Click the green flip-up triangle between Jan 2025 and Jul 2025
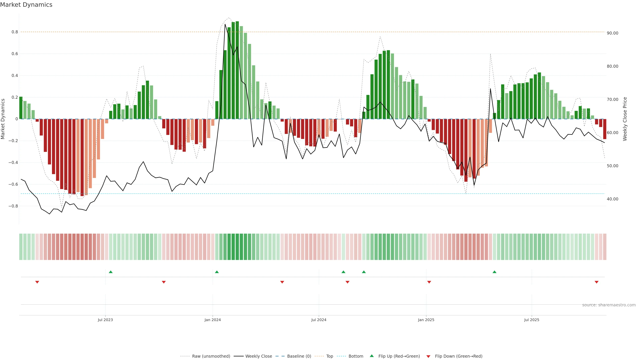The height and width of the screenshot is (362, 644). [494, 272]
